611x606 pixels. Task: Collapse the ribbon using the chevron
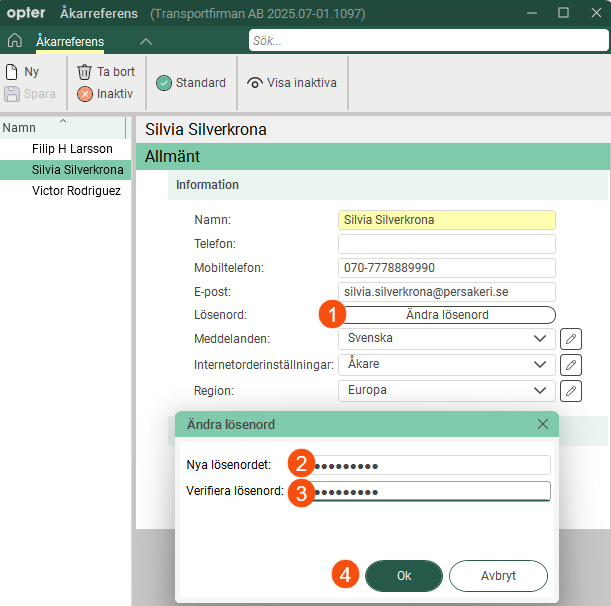pyautogui.click(x=146, y=41)
